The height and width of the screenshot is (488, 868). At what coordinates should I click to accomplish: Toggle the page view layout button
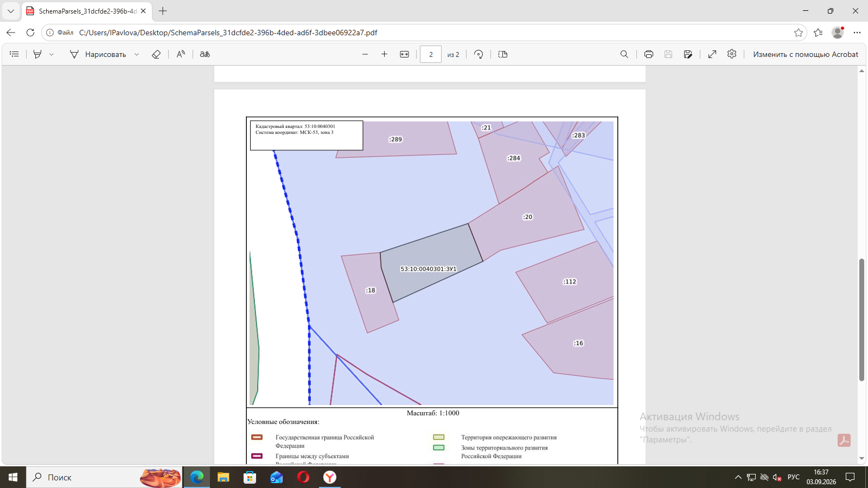[x=503, y=54]
